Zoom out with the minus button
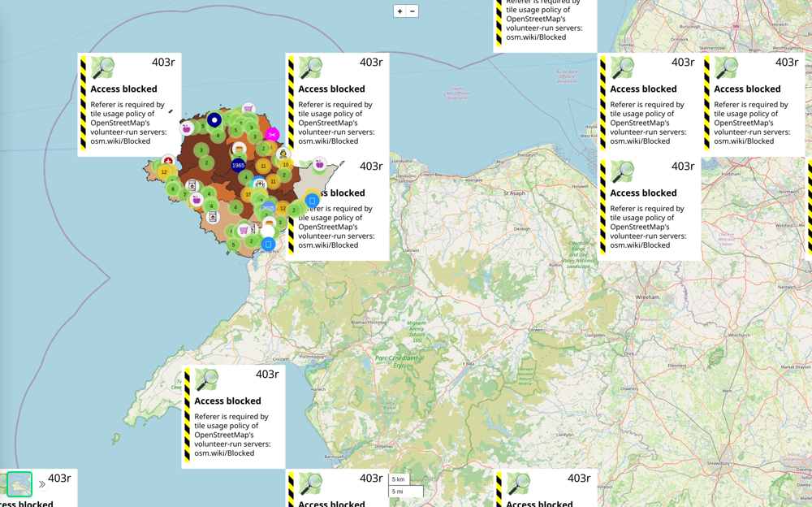The width and height of the screenshot is (812, 507). tap(412, 11)
